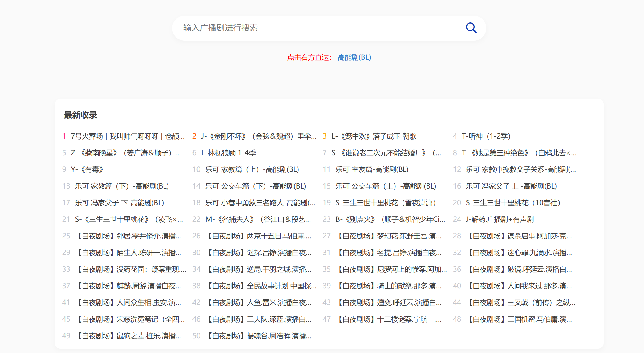This screenshot has height=353, width=644.
Task: Open 【白夜剧场】尼罗河上的惨案 entry
Action: [x=391, y=269]
